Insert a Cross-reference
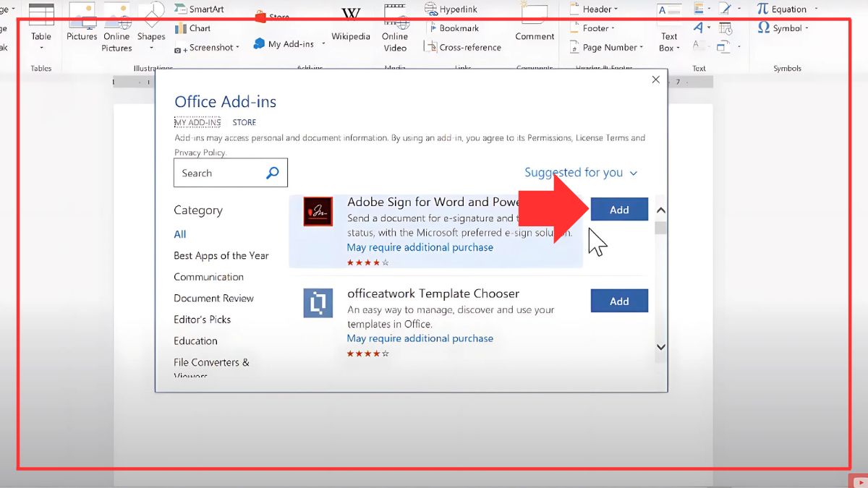868x488 pixels. click(x=462, y=48)
